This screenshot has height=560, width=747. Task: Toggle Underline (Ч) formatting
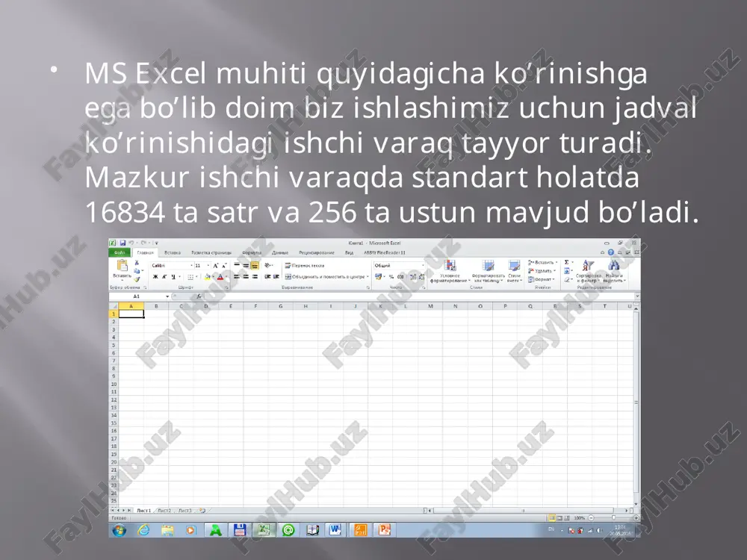click(x=173, y=277)
